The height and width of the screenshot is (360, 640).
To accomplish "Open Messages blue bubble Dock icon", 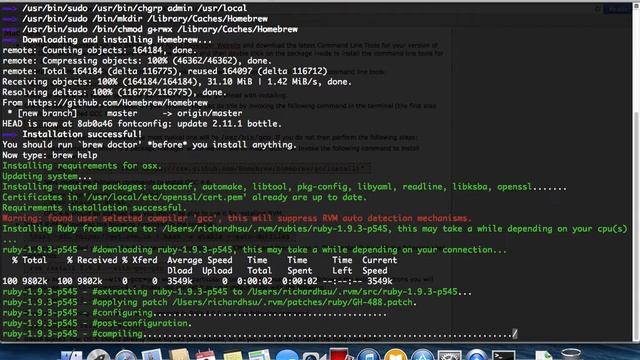I will coord(287,355).
